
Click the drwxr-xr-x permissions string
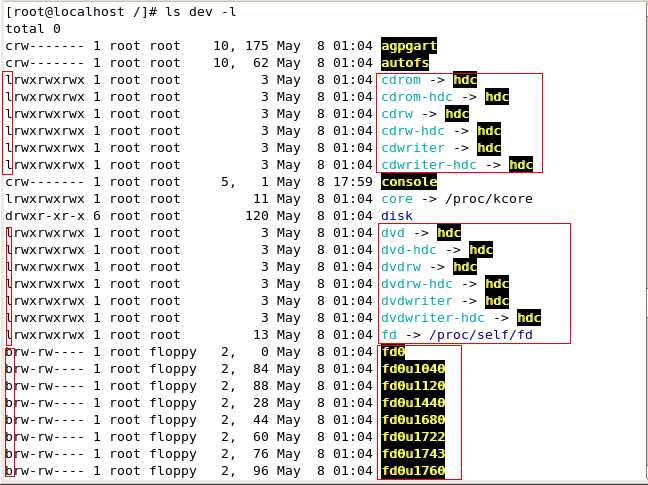point(45,216)
